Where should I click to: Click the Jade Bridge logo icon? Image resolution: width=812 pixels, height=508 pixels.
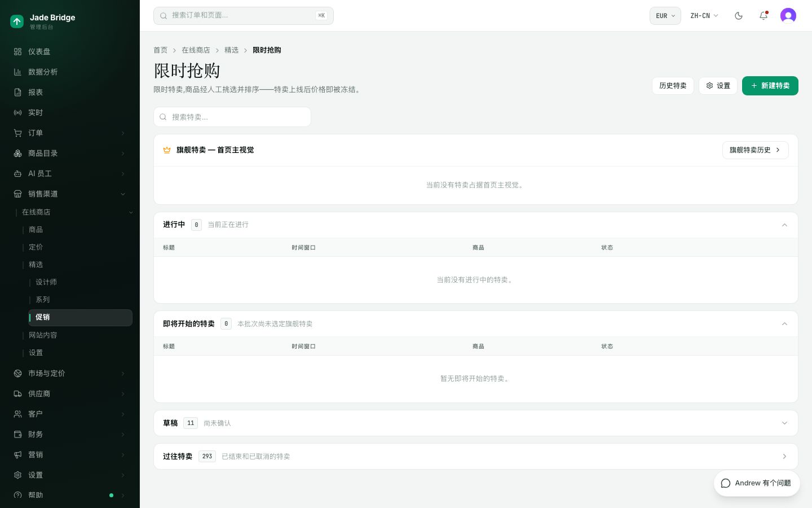click(17, 21)
